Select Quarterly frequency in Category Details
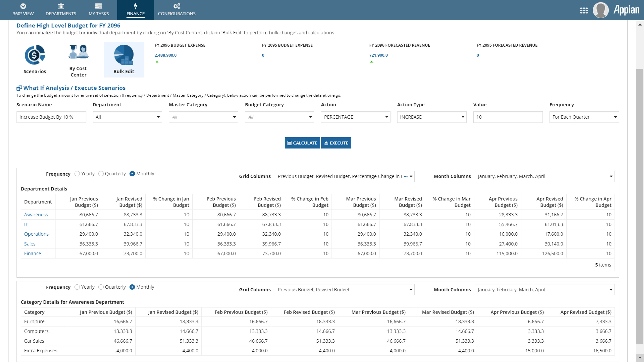 101,287
